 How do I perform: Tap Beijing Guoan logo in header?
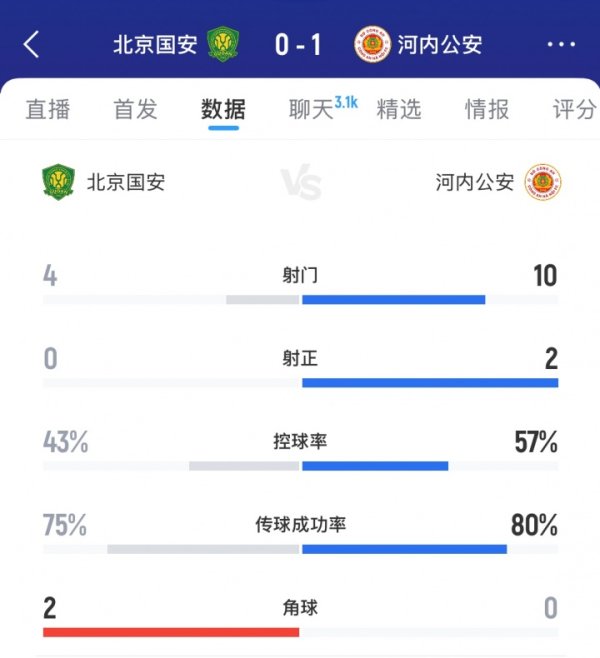coord(223,44)
